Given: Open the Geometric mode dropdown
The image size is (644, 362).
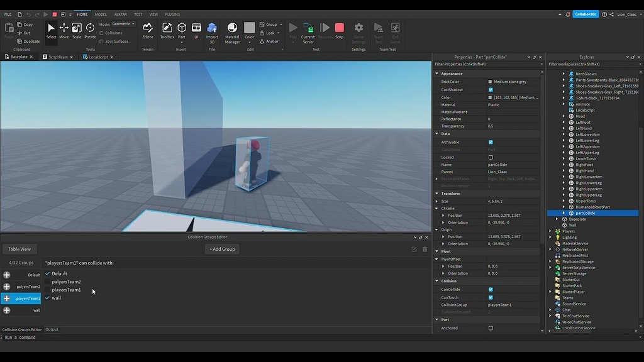Looking at the screenshot, I should point(123,24).
